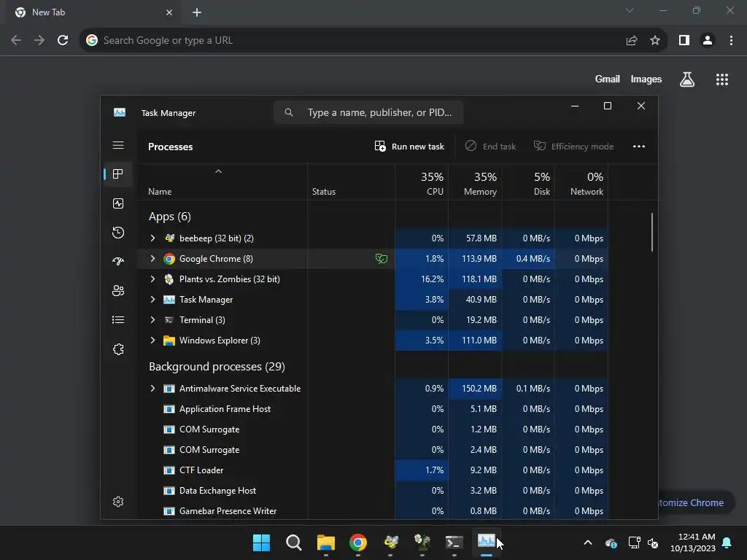This screenshot has height=560, width=747.
Task: Open the three-dot more options in Task Manager
Action: (639, 146)
